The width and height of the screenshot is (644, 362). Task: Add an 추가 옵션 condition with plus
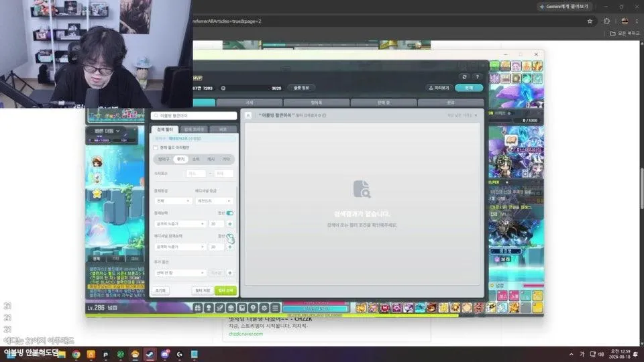[x=230, y=273]
